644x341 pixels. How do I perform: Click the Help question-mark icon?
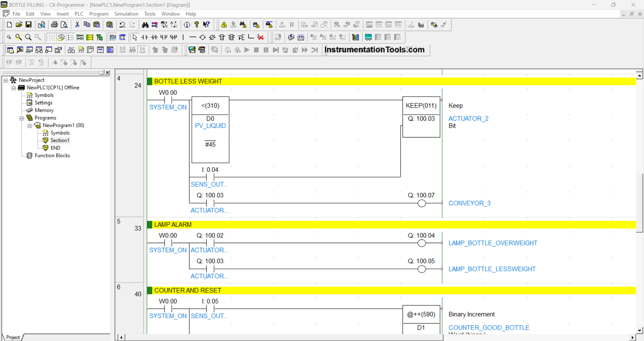point(197,24)
